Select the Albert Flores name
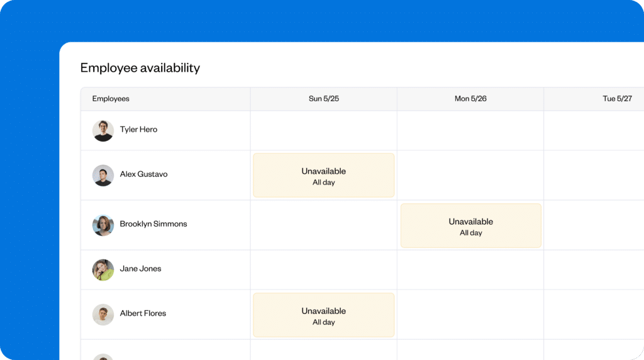 point(143,313)
